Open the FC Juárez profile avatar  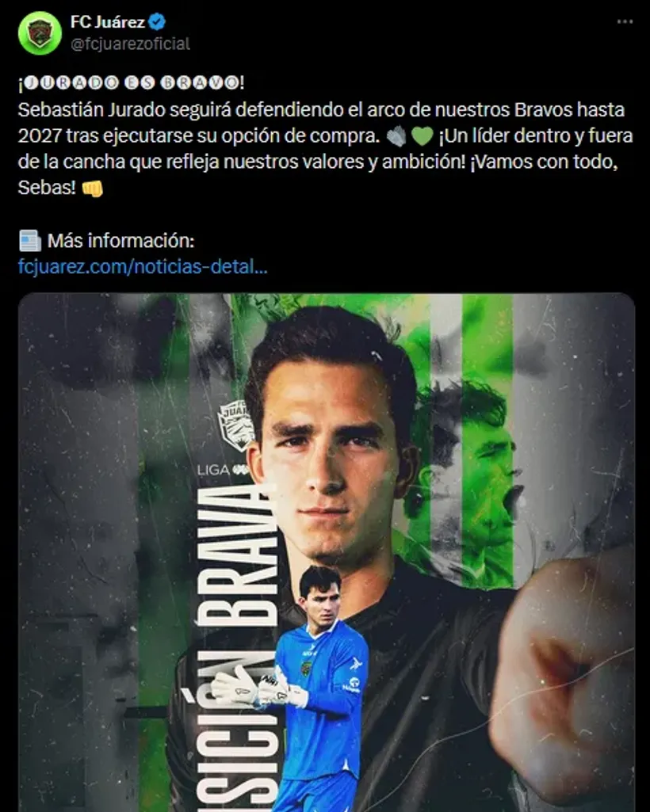(x=40, y=33)
